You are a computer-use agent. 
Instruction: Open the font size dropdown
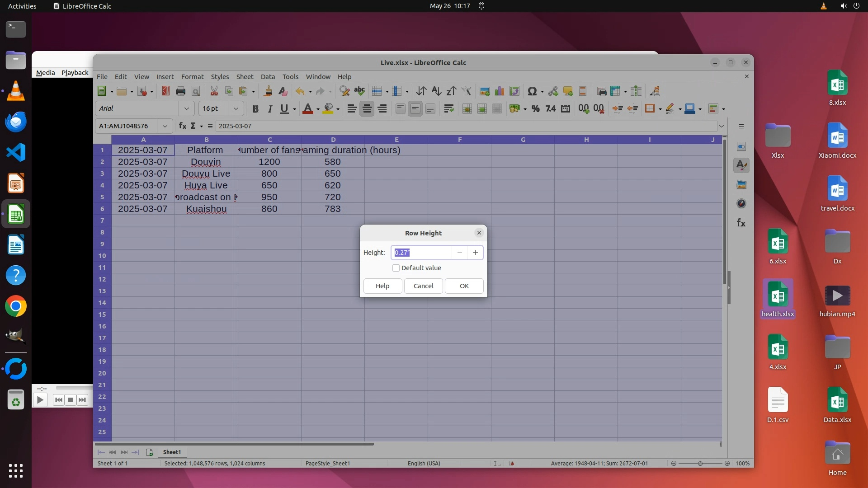click(236, 108)
